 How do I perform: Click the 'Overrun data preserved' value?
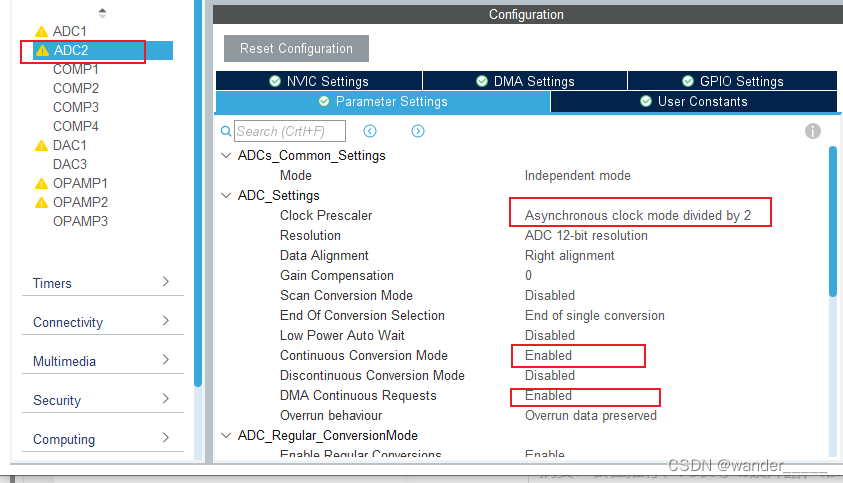point(591,415)
